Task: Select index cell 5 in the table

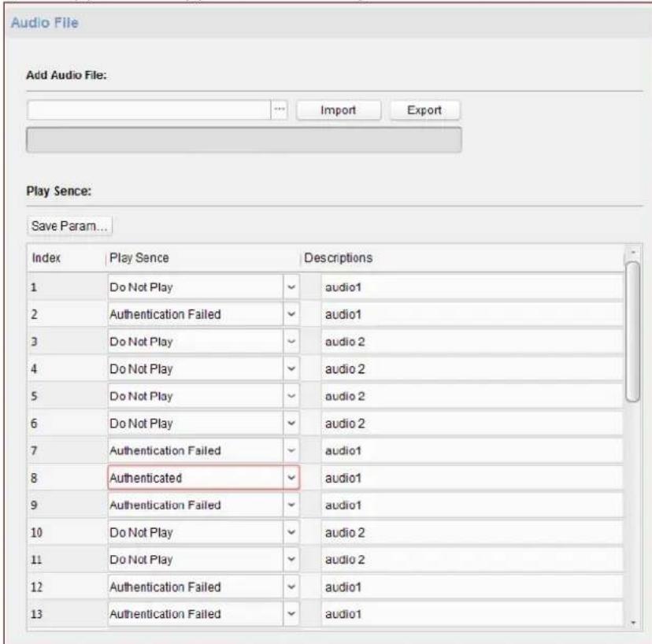Action: click(67, 396)
